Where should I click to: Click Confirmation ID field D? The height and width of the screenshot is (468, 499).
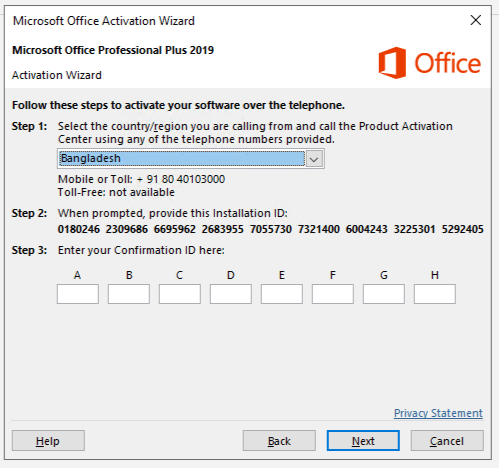[x=231, y=294]
